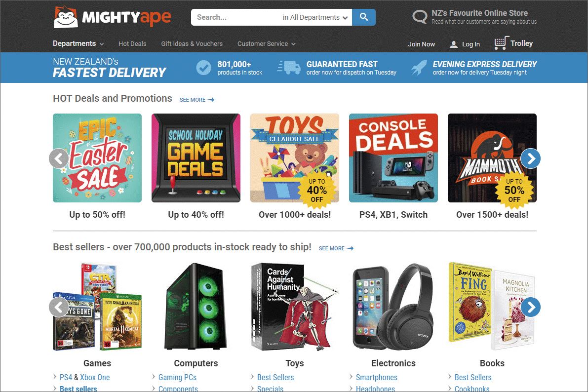The height and width of the screenshot is (392, 588).
Task: Open the Hot Deals menu item
Action: pyautogui.click(x=132, y=44)
